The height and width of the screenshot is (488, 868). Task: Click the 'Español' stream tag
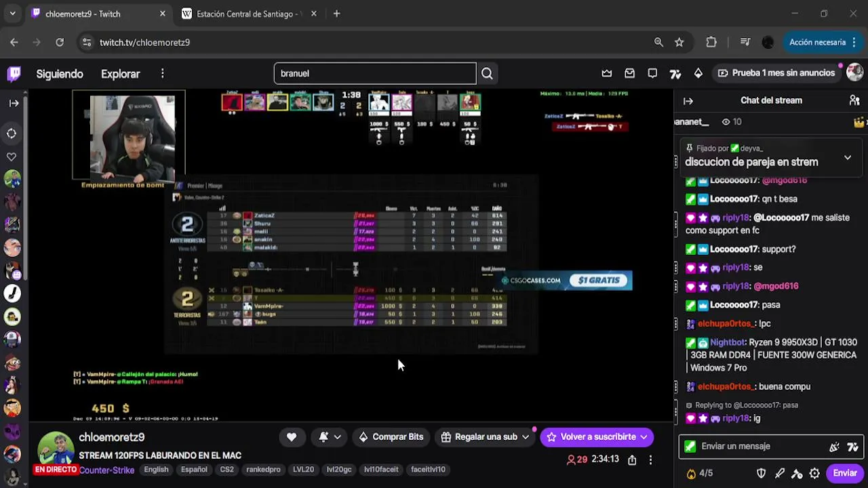tap(194, 470)
